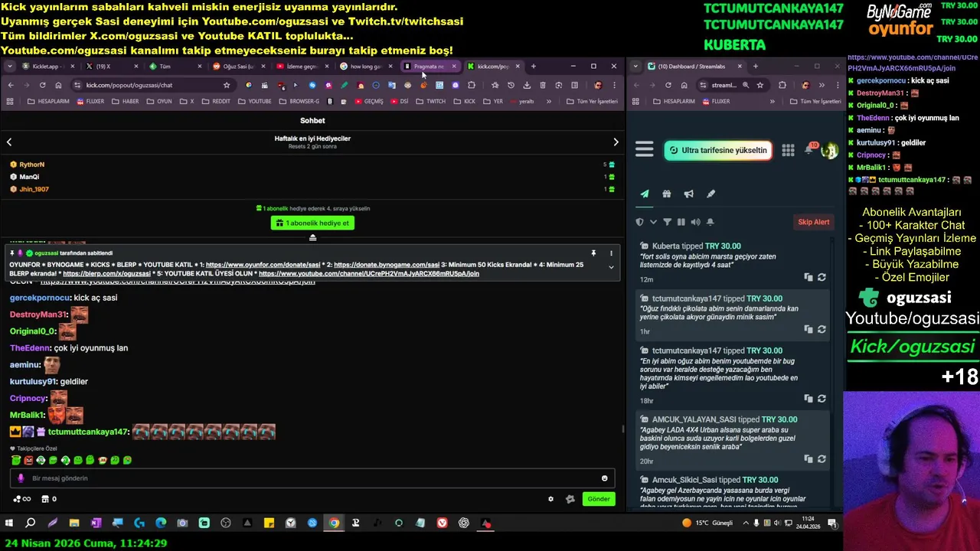The image size is (980, 551).
Task: Click 1 abonelik hediye et button
Action: pyautogui.click(x=312, y=223)
